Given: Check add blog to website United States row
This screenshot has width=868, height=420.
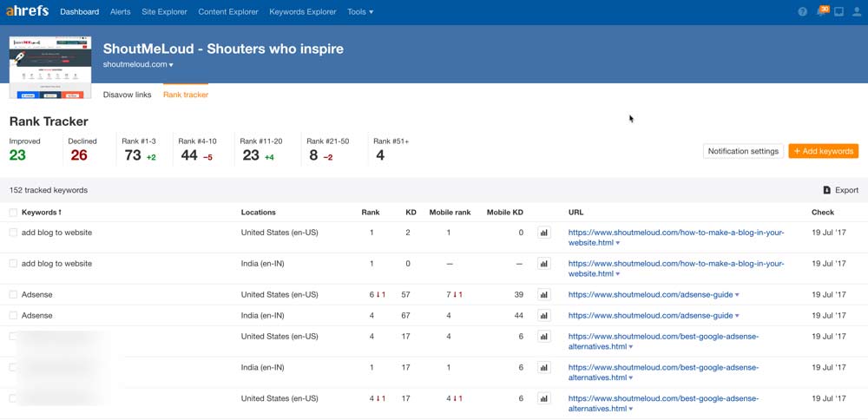Looking at the screenshot, I should [x=13, y=233].
